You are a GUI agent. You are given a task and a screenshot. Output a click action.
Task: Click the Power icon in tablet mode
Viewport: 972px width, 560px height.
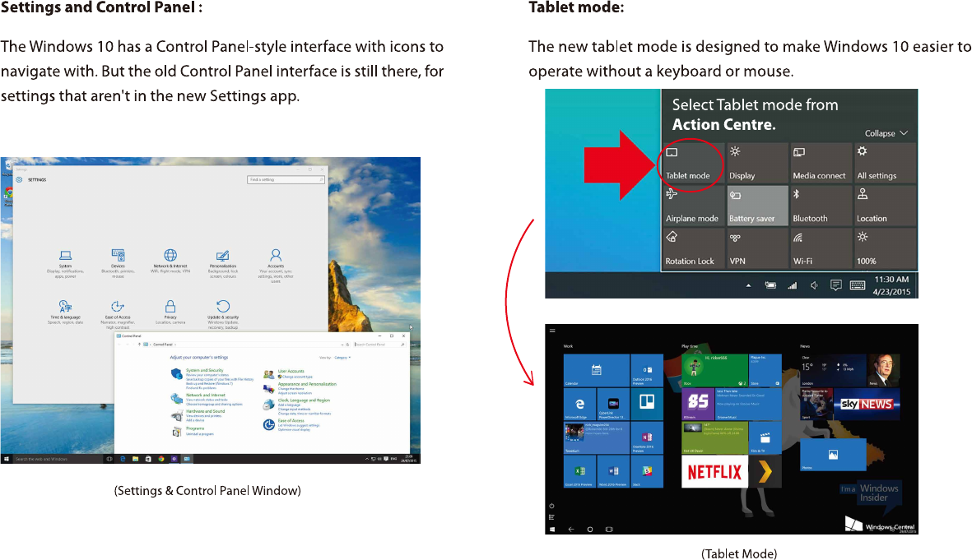pos(551,506)
